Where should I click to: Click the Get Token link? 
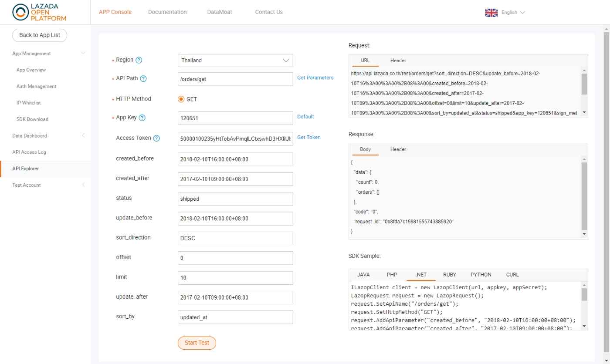pyautogui.click(x=309, y=137)
